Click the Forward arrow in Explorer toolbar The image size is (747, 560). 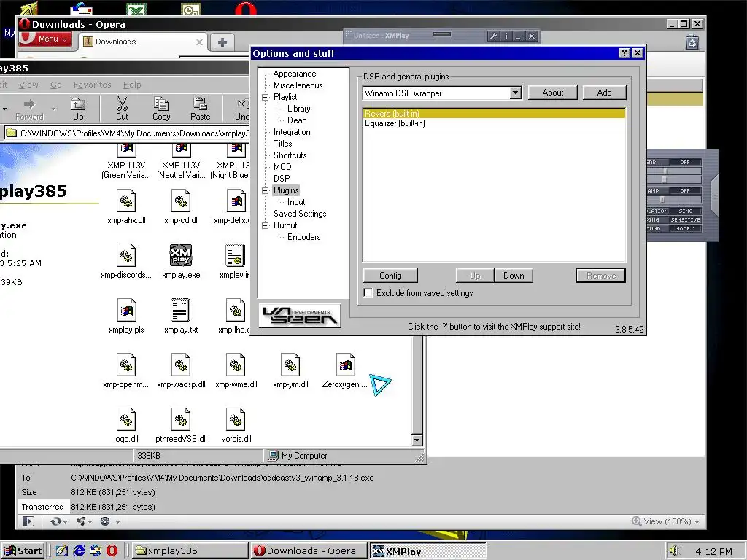[x=29, y=109]
